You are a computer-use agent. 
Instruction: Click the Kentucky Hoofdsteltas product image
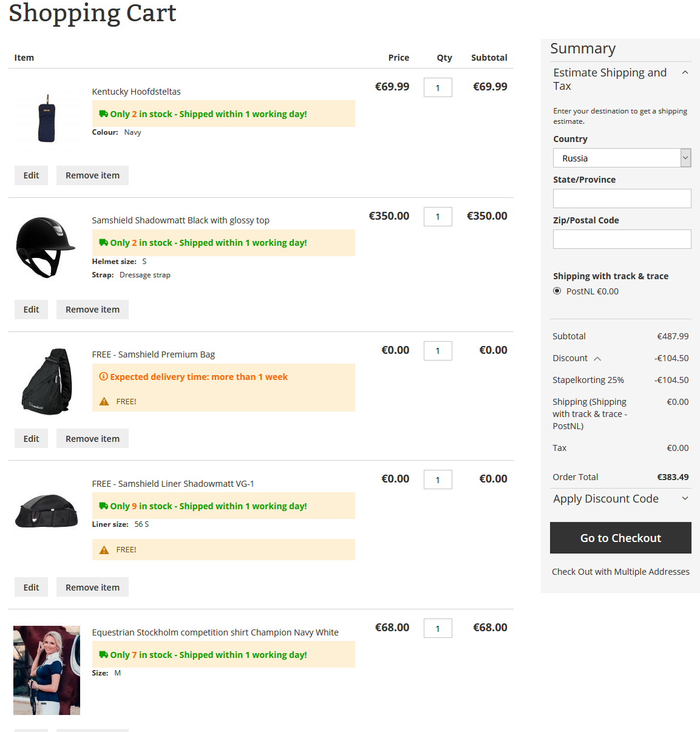click(47, 118)
